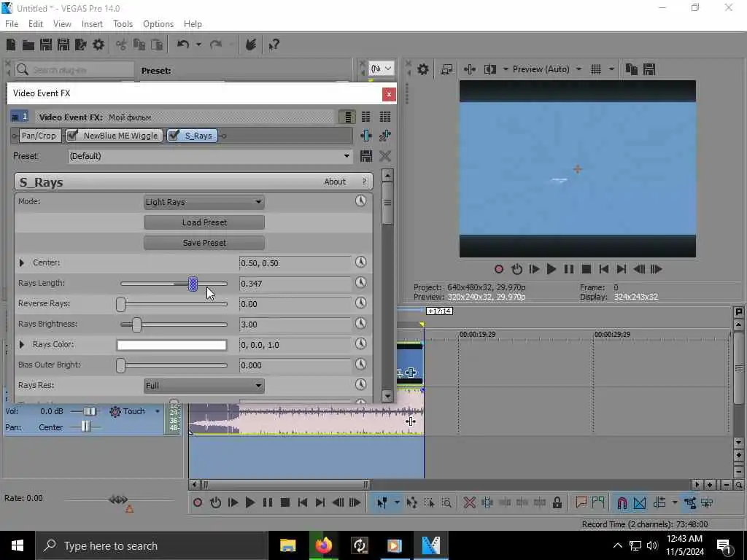Toggle loop playback in timeline transport
This screenshot has width=747, height=560.
(x=215, y=502)
